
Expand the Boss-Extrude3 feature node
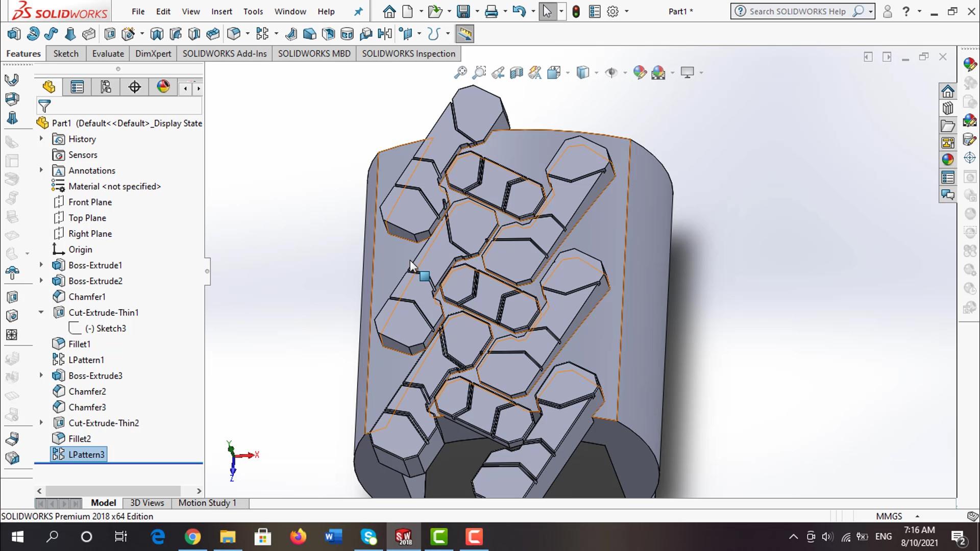click(x=41, y=375)
